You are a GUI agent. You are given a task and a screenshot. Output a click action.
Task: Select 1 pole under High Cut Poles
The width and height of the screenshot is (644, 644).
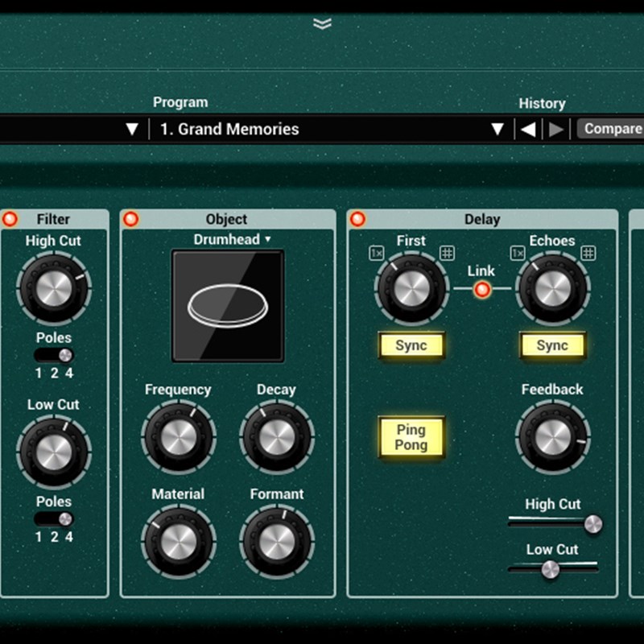pyautogui.click(x=39, y=373)
